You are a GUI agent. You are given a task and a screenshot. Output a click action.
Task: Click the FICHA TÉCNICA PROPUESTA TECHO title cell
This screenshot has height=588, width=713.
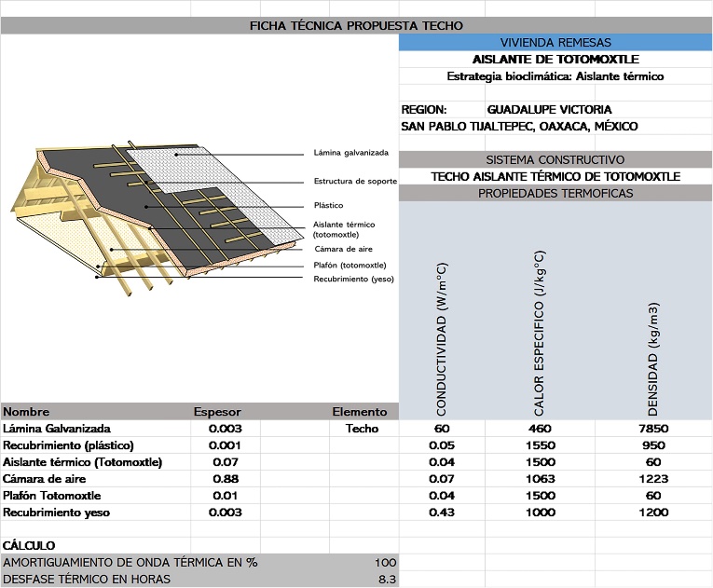(x=356, y=25)
